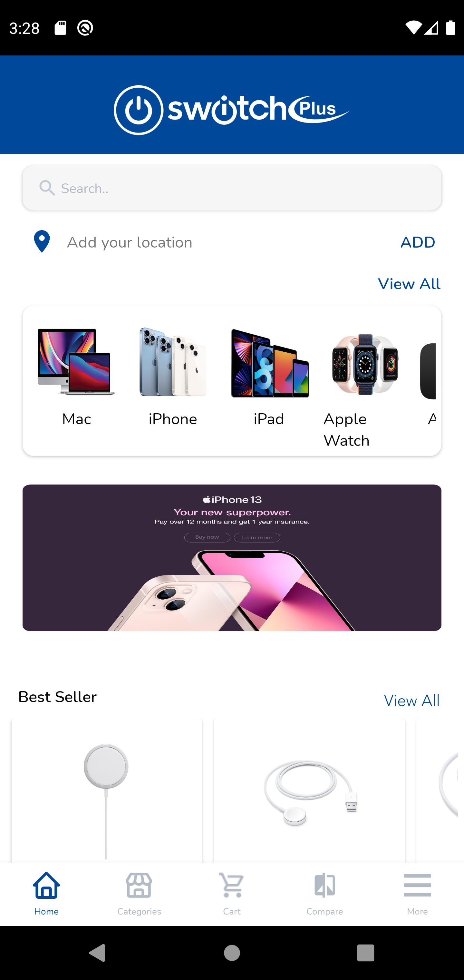
Task: Click ADD to set your location
Action: pyautogui.click(x=418, y=242)
